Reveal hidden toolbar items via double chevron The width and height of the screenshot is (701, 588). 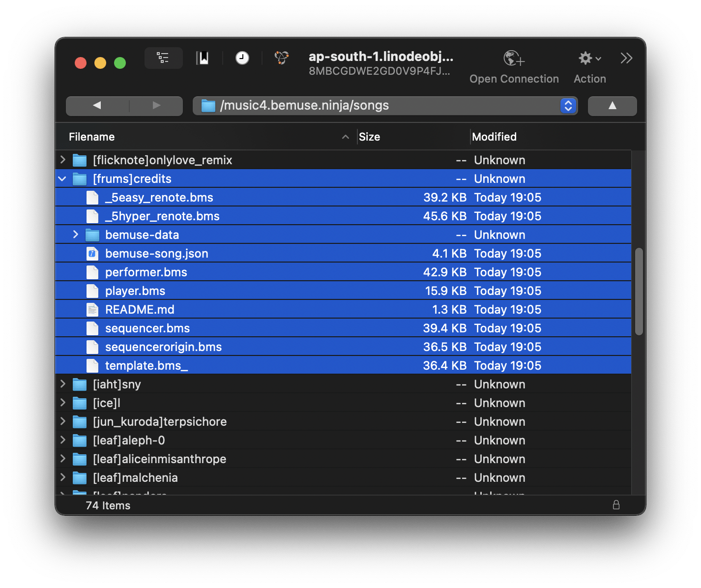click(626, 58)
